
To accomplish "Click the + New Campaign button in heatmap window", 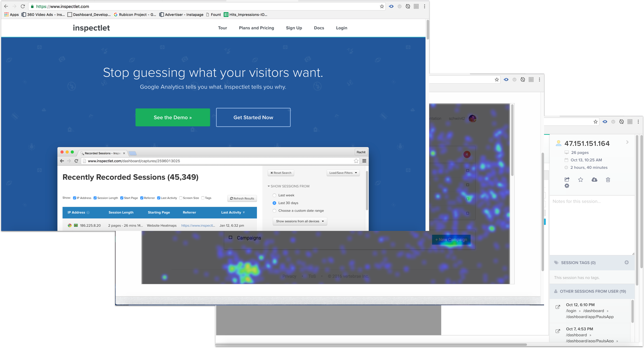I will pyautogui.click(x=451, y=240).
